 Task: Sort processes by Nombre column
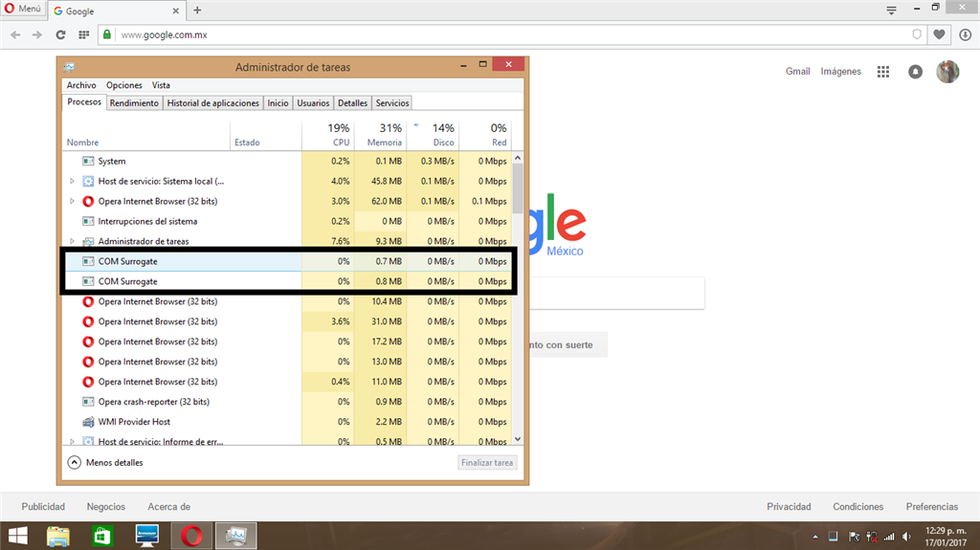click(146, 134)
